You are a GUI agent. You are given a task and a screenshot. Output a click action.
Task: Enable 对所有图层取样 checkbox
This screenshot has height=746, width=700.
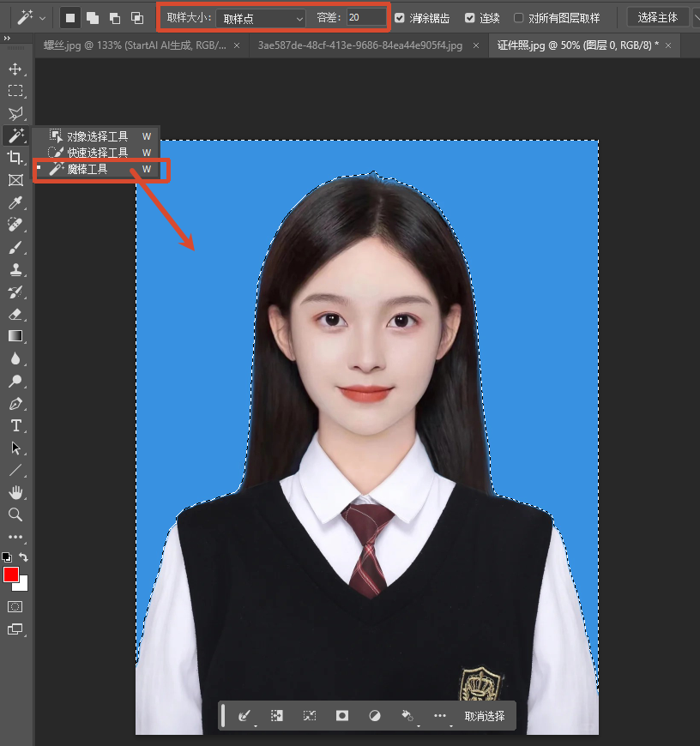[x=519, y=18]
